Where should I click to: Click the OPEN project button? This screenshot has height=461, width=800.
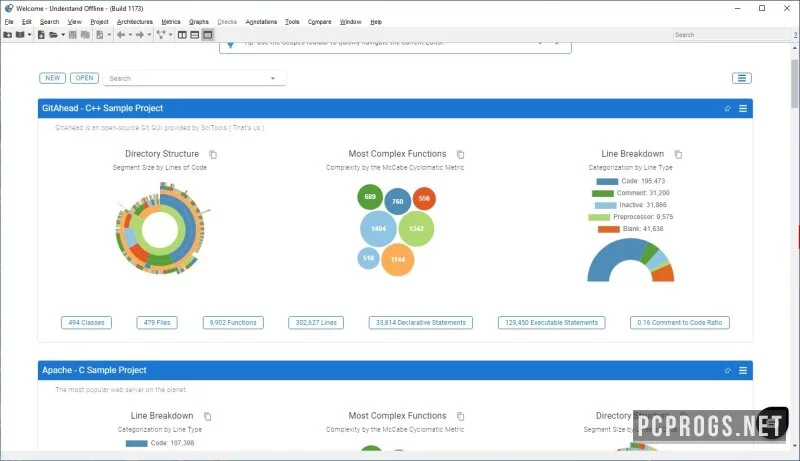[84, 78]
